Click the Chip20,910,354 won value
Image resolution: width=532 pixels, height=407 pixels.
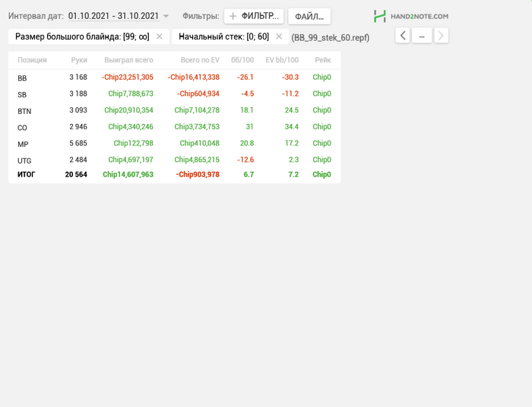click(128, 110)
